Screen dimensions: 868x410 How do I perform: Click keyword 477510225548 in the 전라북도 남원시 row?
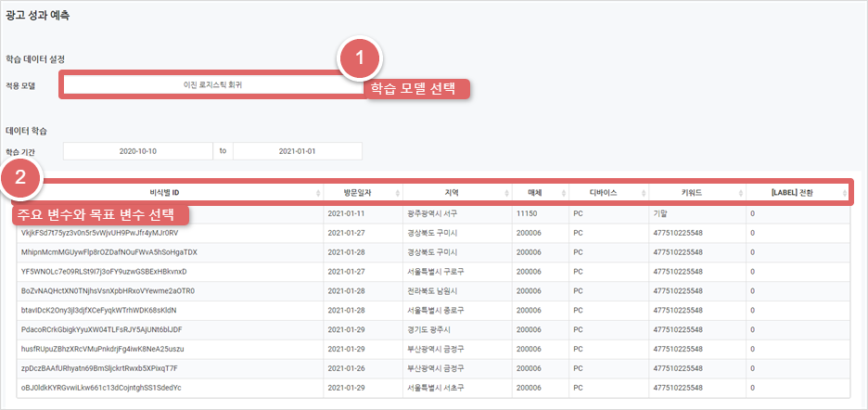[x=678, y=291]
